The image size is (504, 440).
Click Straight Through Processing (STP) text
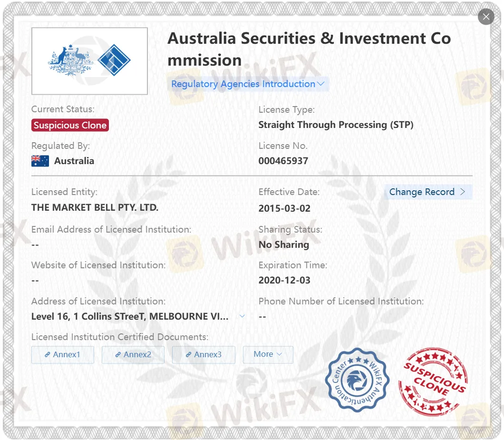(336, 125)
